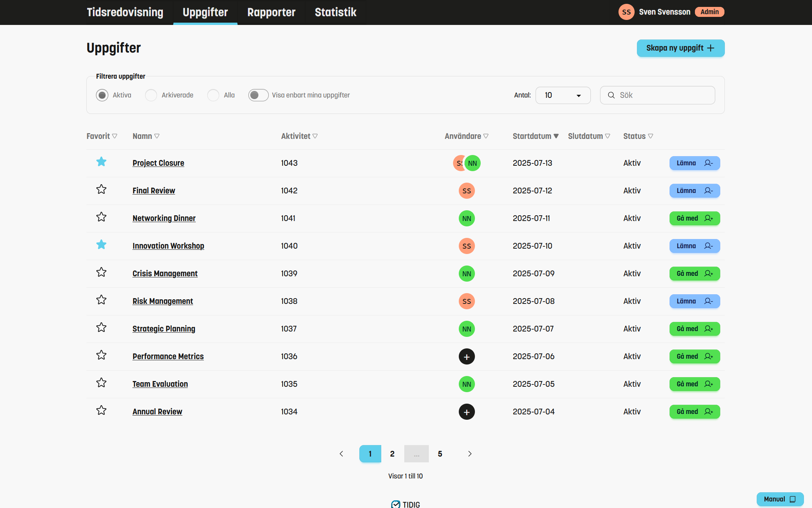
Task: Open the Crisis Management task link
Action: (165, 274)
